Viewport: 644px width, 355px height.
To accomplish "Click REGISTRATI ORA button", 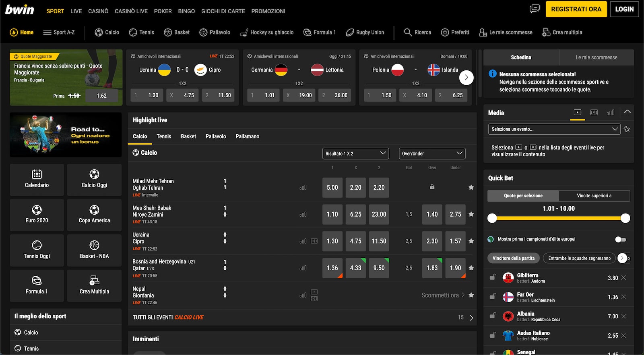I will tap(576, 9).
